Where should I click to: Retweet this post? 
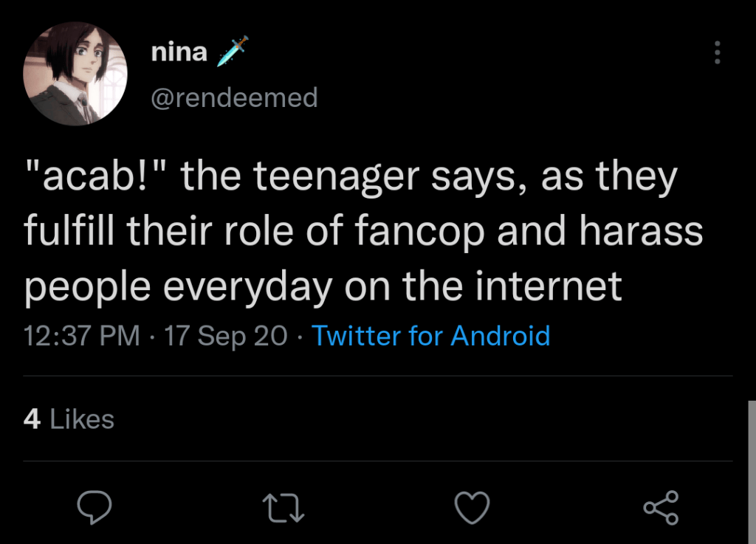(x=283, y=508)
